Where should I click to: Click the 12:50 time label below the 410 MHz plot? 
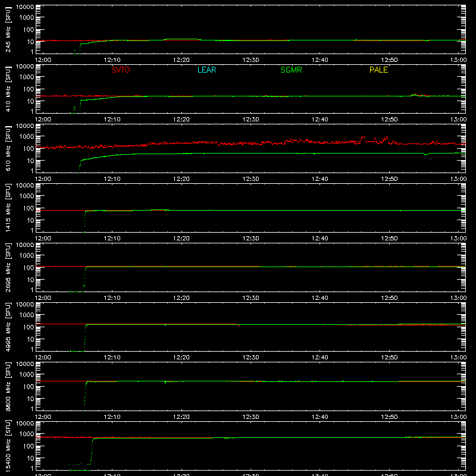pos(389,120)
